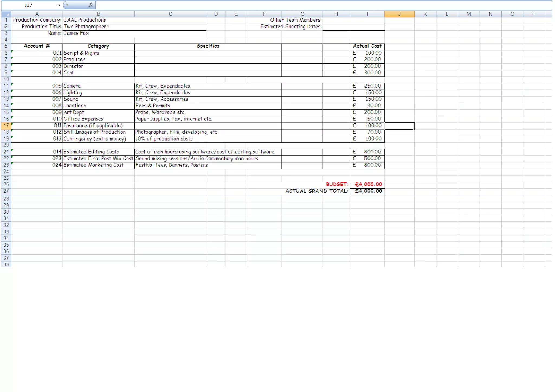Click the Actual Cost header cell
The height and width of the screenshot is (392, 555).
pyautogui.click(x=367, y=46)
